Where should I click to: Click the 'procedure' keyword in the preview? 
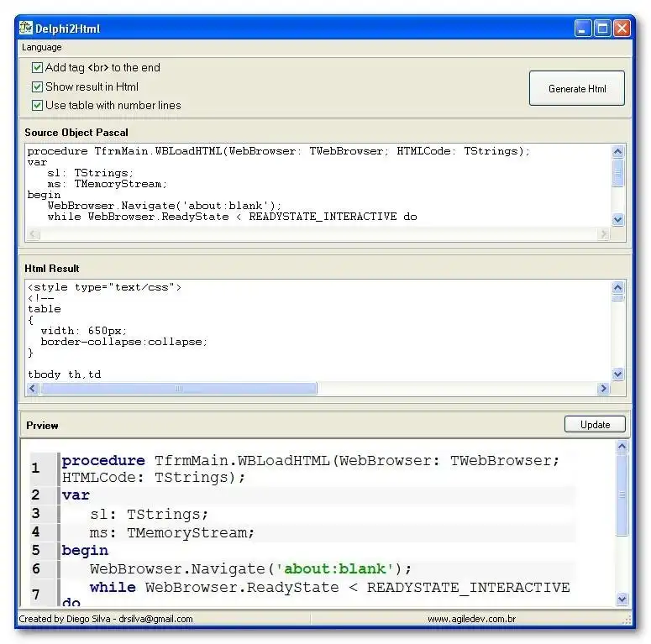point(103,461)
